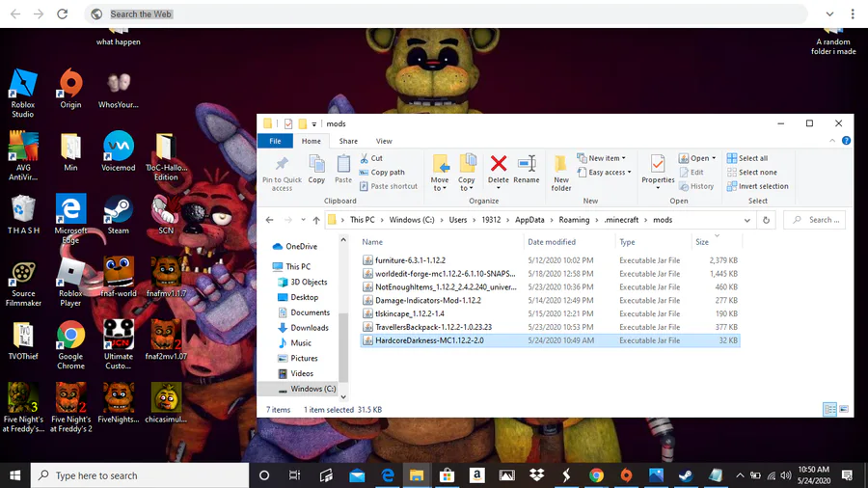Switch to Large icons view
Image resolution: width=868 pixels, height=488 pixels.
click(x=844, y=410)
